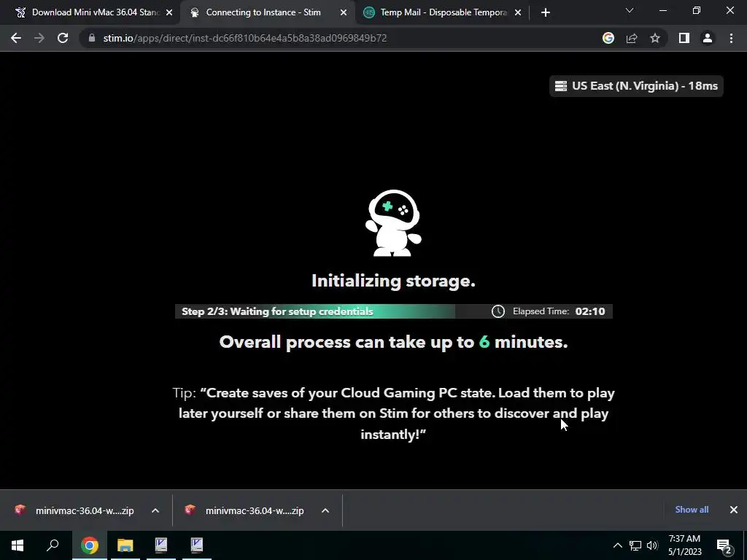Click the forward navigation arrow
Image resolution: width=747 pixels, height=560 pixels.
click(39, 38)
